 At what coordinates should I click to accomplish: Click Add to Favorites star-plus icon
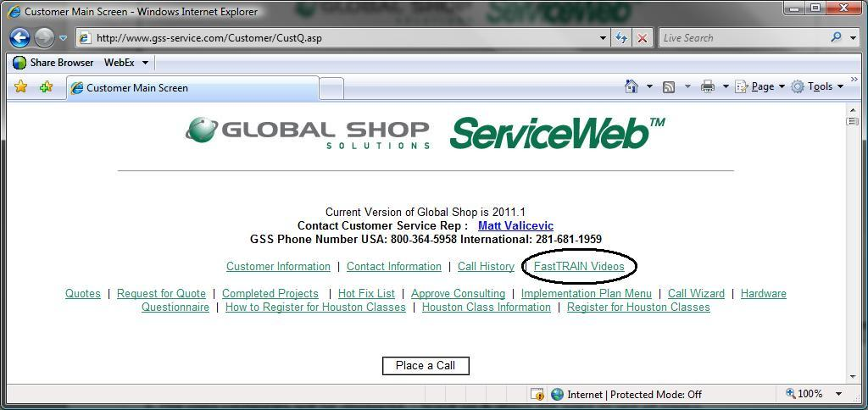[47, 87]
